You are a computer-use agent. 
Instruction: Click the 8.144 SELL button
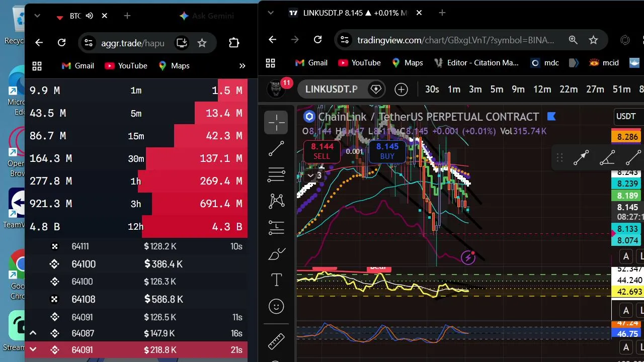[322, 151]
